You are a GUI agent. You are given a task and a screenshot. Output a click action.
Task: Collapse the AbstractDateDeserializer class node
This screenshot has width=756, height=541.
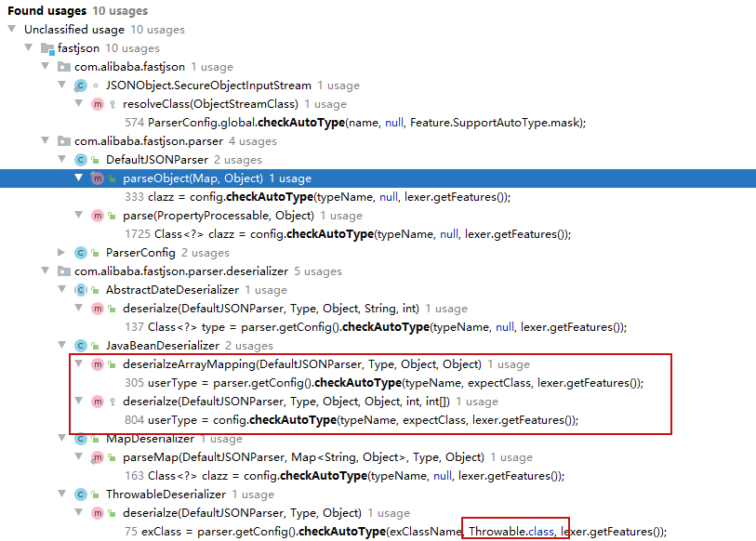coord(61,289)
